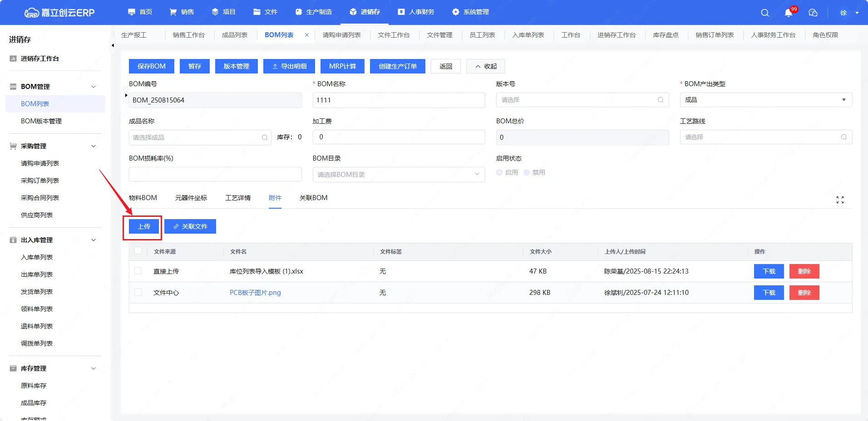This screenshot has height=421, width=868.
Task: Open the 生产制造 top menu
Action: point(314,12)
